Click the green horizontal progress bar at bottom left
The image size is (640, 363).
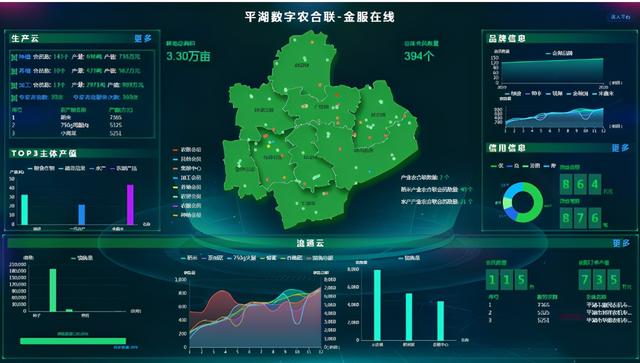click(73, 341)
